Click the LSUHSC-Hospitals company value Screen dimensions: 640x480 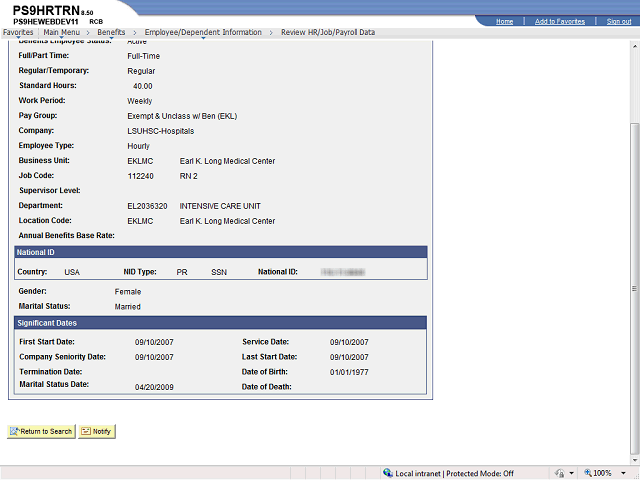coord(160,131)
